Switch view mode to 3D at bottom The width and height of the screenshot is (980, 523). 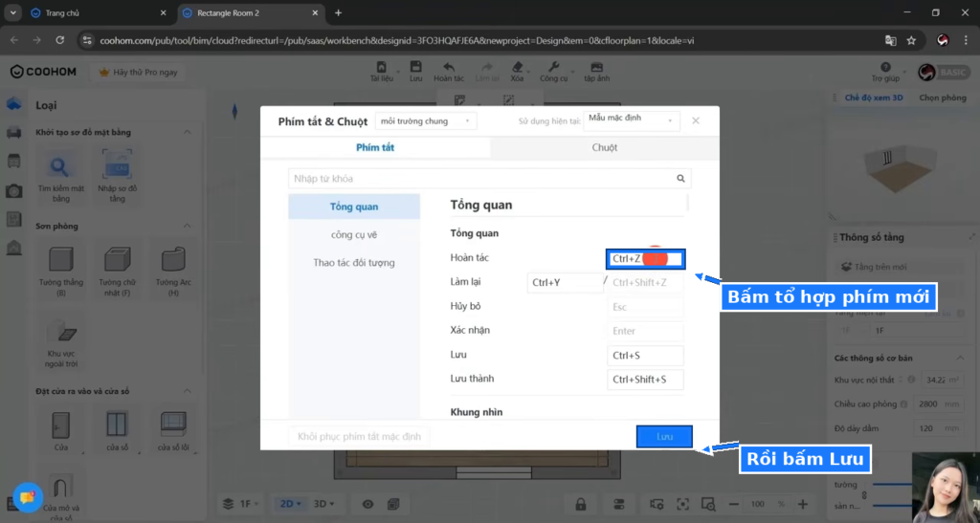pyautogui.click(x=323, y=504)
